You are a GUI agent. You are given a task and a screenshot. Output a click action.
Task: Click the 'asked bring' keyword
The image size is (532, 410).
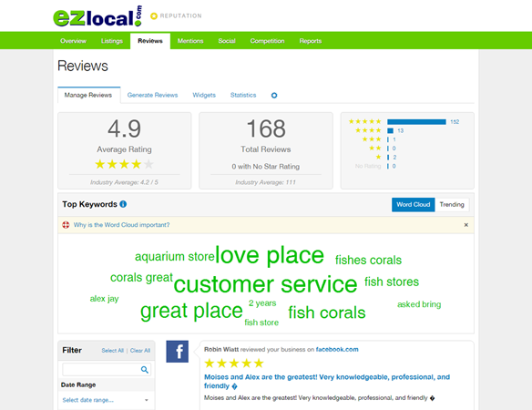coord(419,304)
